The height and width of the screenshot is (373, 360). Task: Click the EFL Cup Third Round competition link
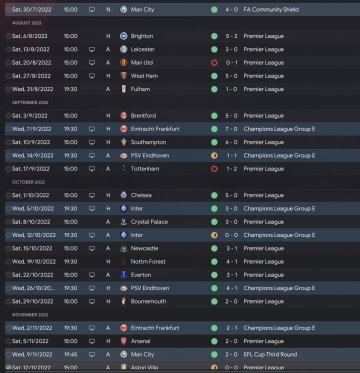pos(270,355)
